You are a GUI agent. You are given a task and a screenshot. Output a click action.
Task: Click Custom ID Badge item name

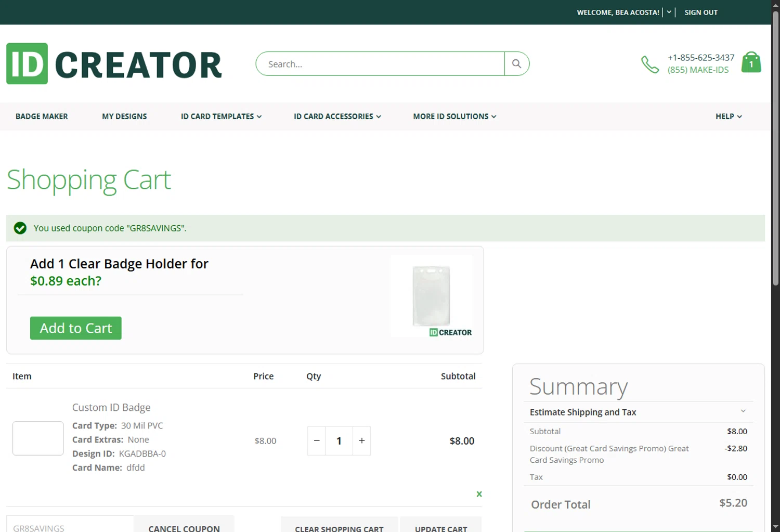[x=111, y=408]
